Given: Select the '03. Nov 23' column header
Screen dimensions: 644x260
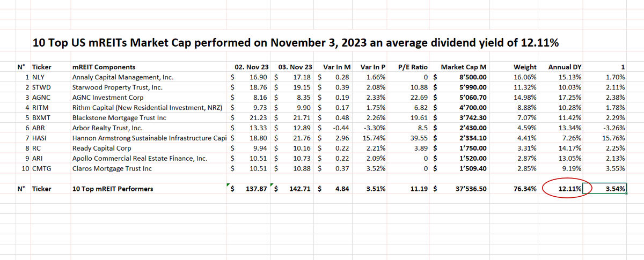Looking at the screenshot, I should tap(295, 68).
